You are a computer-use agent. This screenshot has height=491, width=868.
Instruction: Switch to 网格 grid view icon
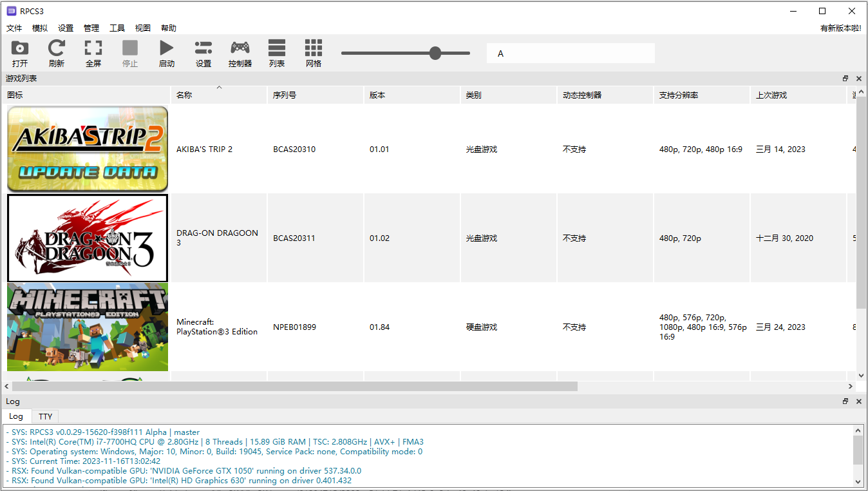pyautogui.click(x=314, y=48)
